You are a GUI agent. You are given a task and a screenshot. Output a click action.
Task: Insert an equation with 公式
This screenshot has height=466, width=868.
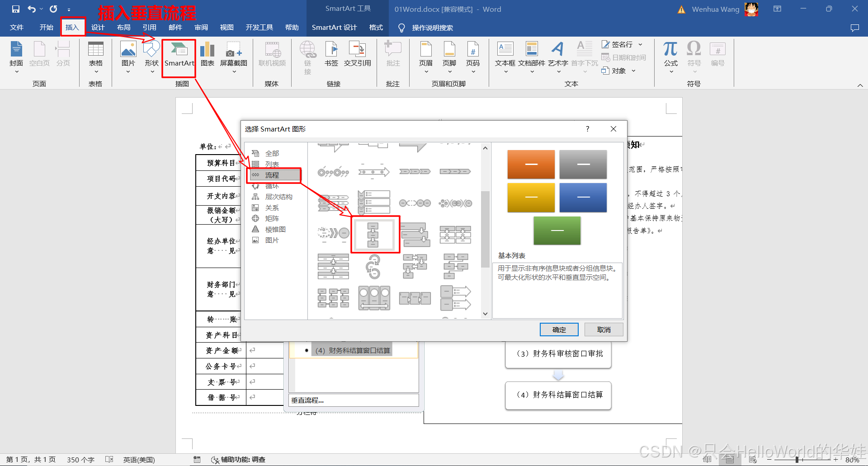670,57
